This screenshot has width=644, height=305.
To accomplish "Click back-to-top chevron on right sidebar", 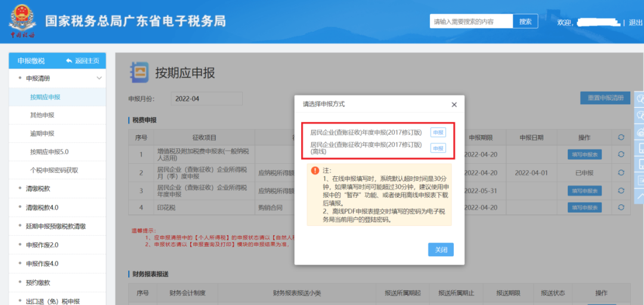I will point(640,195).
